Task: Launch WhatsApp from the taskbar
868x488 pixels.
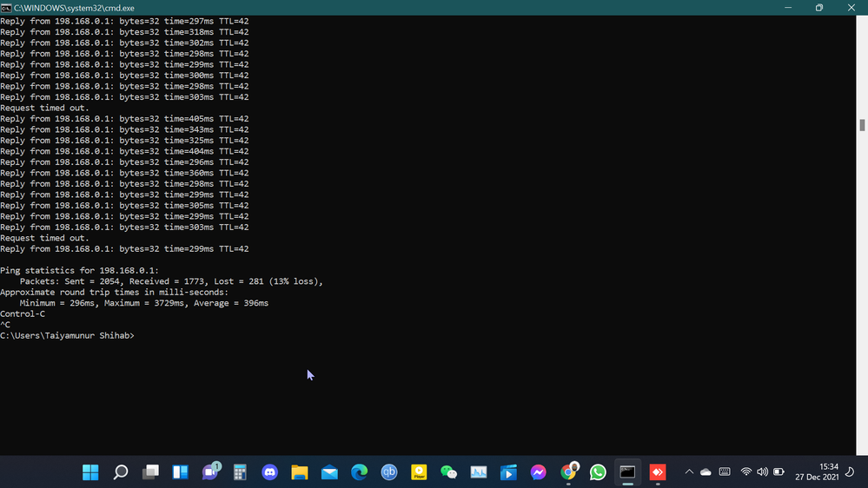Action: [x=598, y=472]
